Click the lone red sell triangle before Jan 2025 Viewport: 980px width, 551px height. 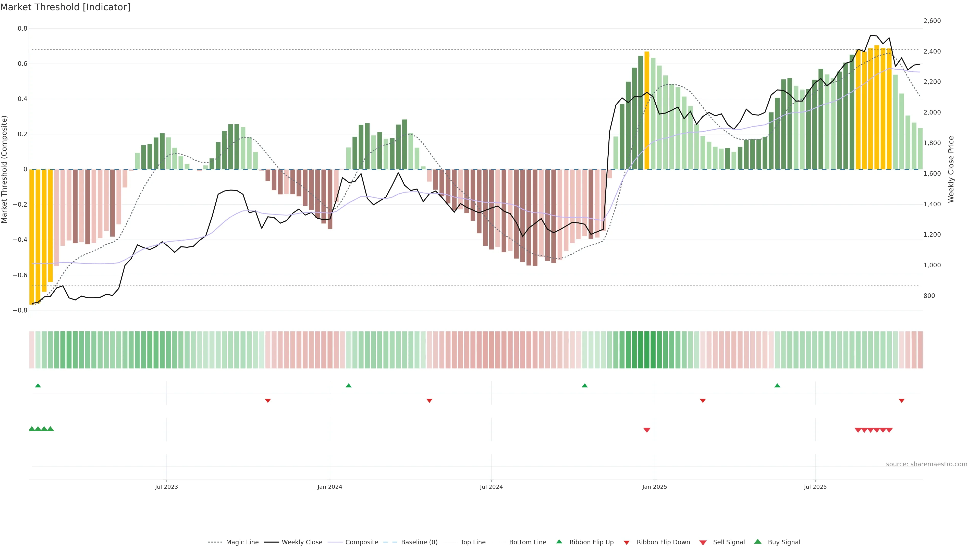pos(647,430)
